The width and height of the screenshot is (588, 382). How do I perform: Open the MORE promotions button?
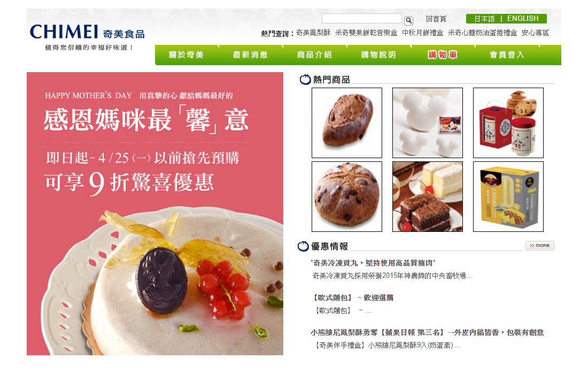pyautogui.click(x=540, y=246)
